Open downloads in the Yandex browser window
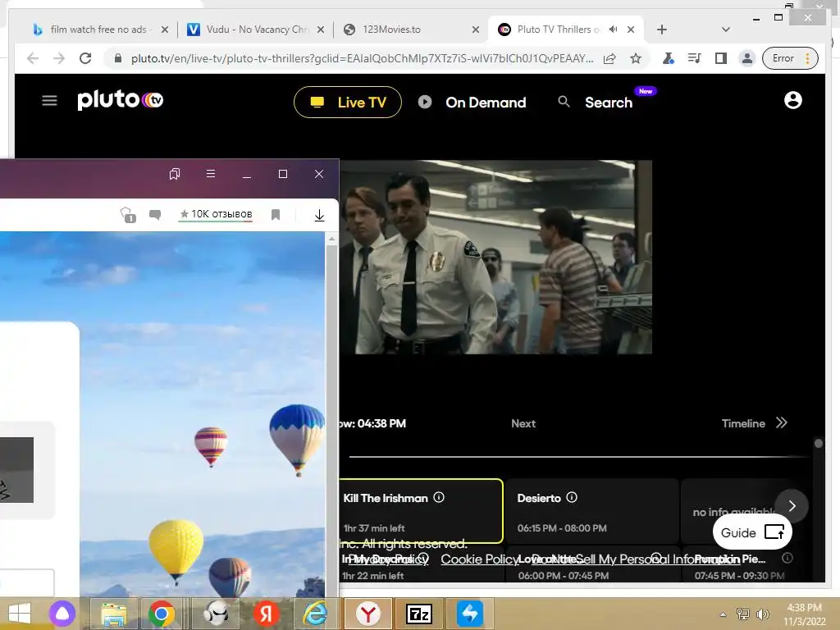Image resolution: width=840 pixels, height=630 pixels. pyautogui.click(x=319, y=216)
